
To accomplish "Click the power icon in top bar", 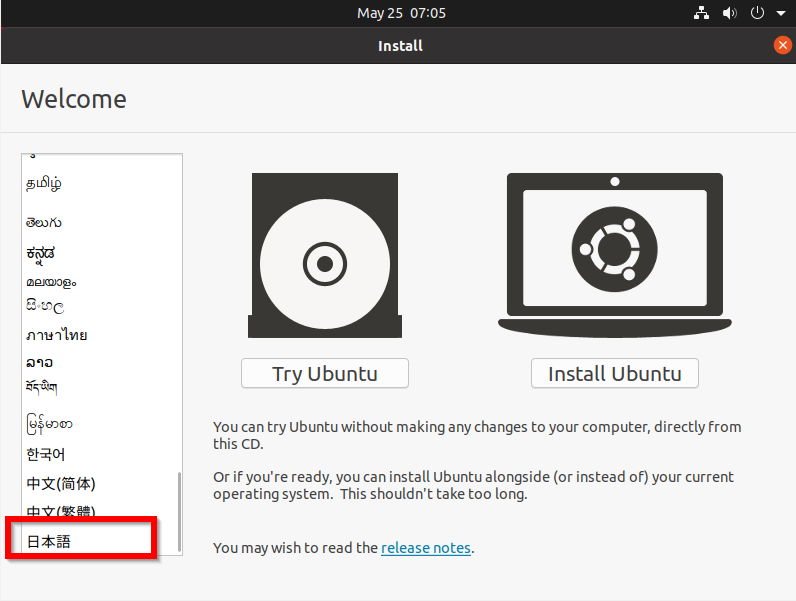I will pyautogui.click(x=757, y=13).
